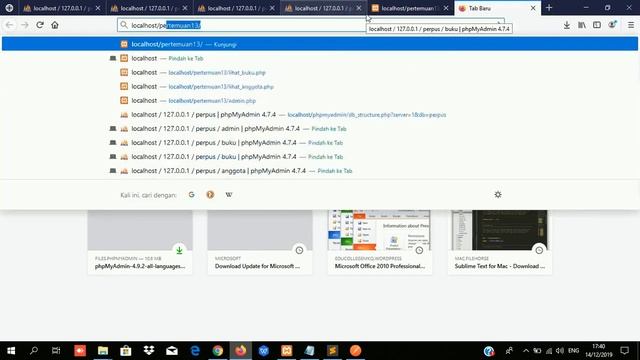
Task: Open phpMyAdmin-4.9.2-all-languages download tile
Action: [x=140, y=242]
